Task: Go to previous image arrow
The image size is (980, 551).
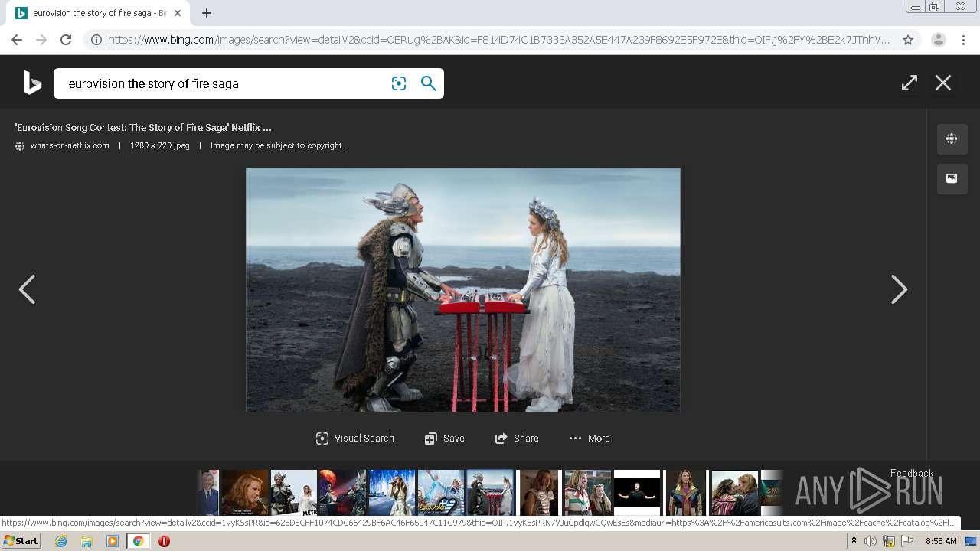Action: click(27, 289)
